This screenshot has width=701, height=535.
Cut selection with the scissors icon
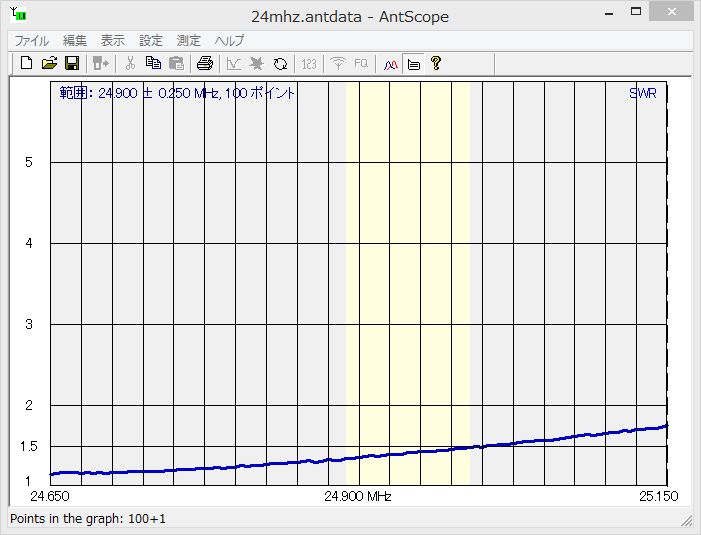[130, 63]
